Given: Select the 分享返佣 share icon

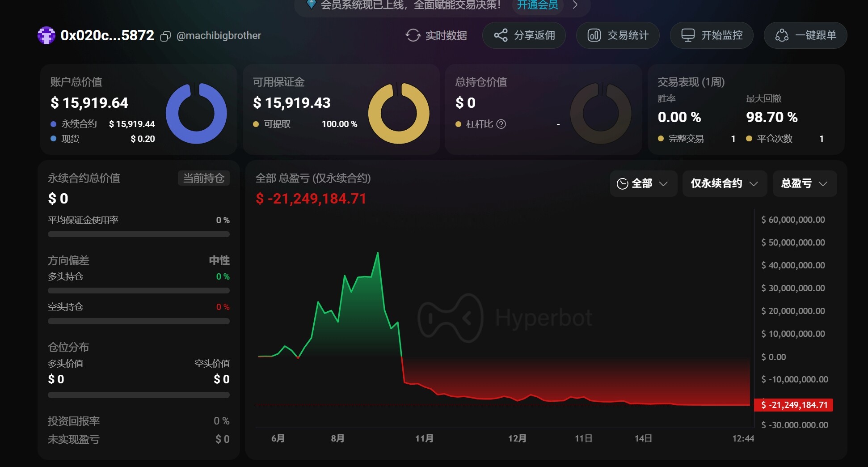Looking at the screenshot, I should [501, 35].
